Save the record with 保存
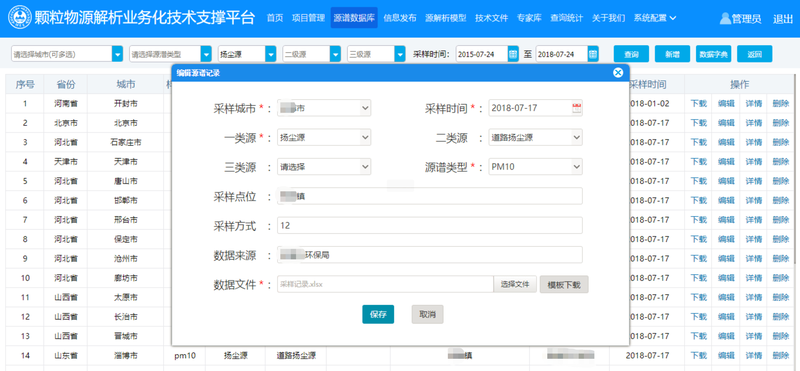Image resolution: width=800 pixels, height=371 pixels. point(378,314)
